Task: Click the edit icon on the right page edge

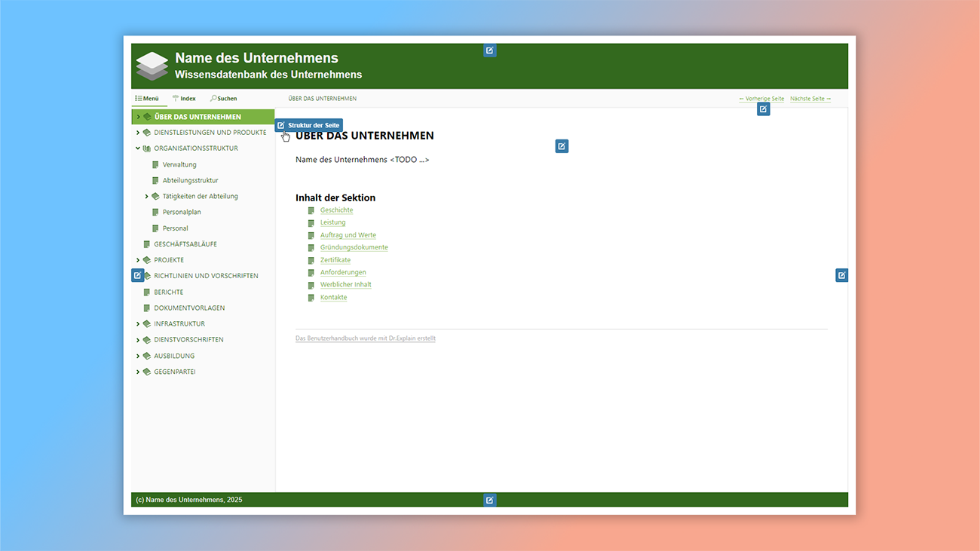Action: click(841, 276)
